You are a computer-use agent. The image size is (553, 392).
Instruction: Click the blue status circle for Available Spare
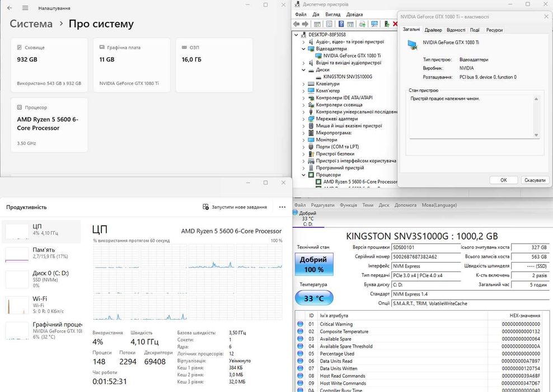pos(300,338)
